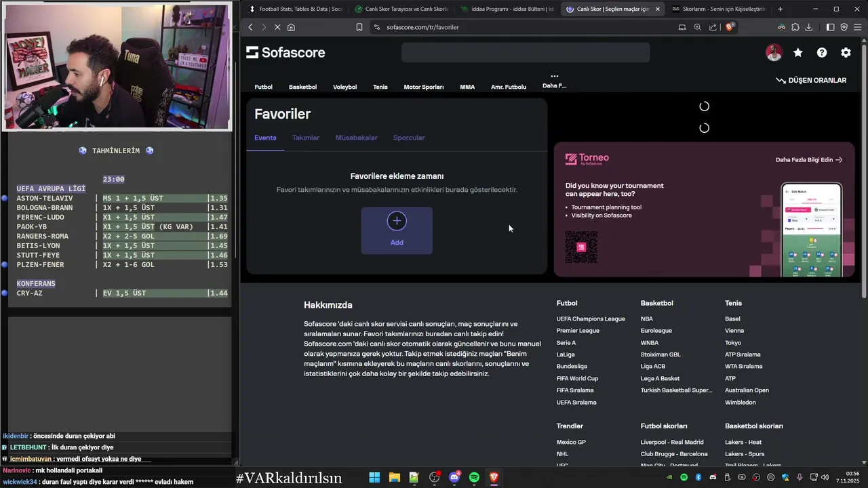Open the zoom magnifier icon in address bar
Screen dimensions: 868x488
pos(697,27)
